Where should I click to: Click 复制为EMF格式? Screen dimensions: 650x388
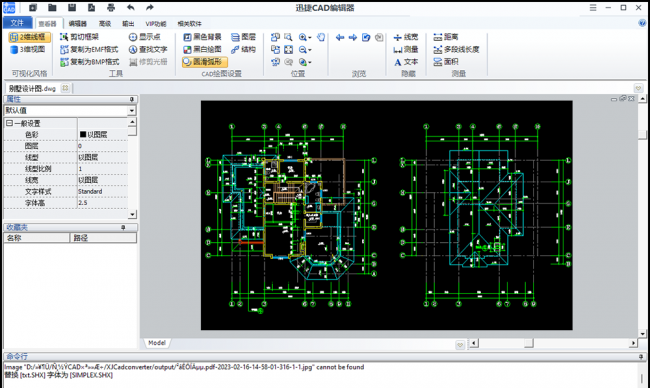point(89,49)
